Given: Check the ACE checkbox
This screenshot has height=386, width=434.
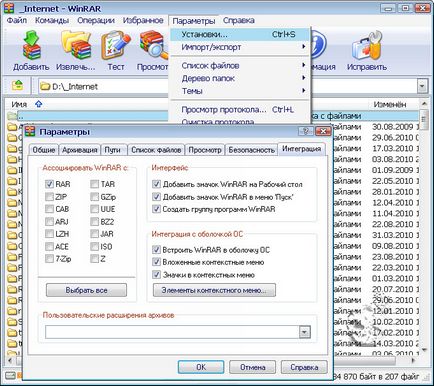Looking at the screenshot, I should click(49, 246).
